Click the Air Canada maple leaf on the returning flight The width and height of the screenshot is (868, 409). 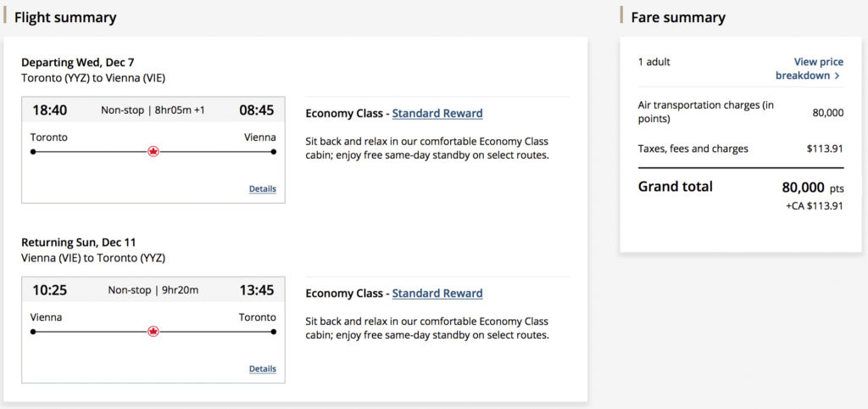point(153,332)
